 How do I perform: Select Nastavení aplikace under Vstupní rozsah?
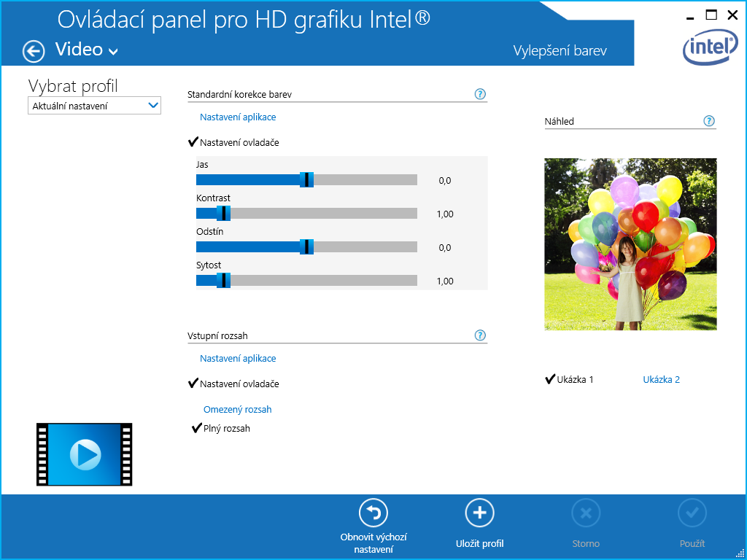click(x=238, y=358)
